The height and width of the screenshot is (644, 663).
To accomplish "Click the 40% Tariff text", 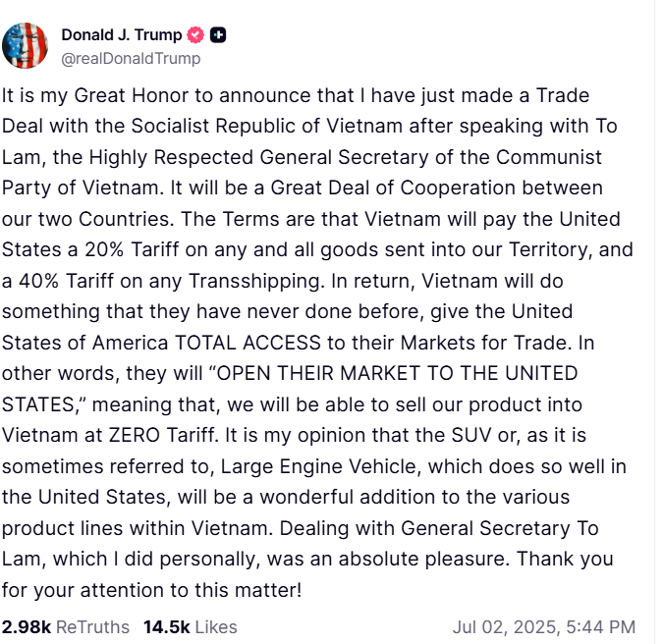I will coord(67,281).
